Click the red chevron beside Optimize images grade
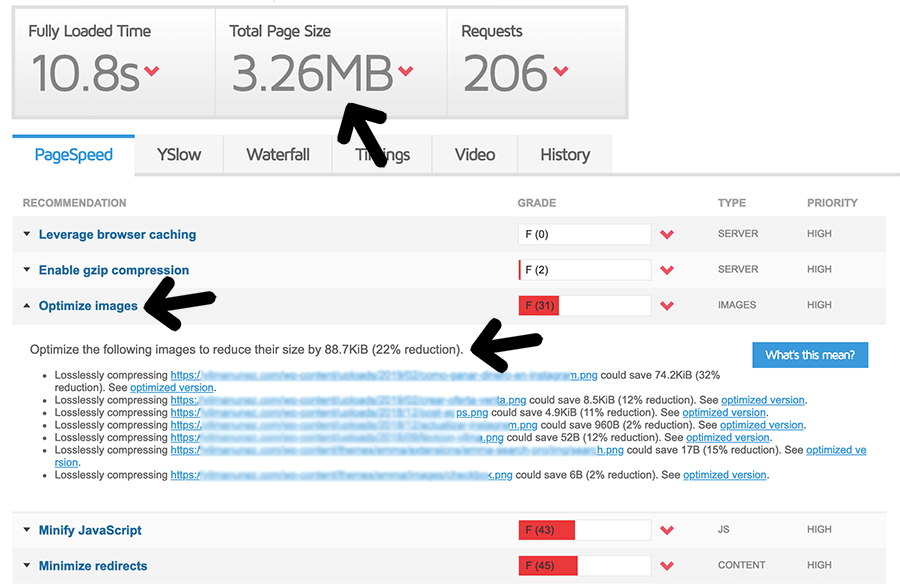Screen dimensions: 900x584 (667, 305)
